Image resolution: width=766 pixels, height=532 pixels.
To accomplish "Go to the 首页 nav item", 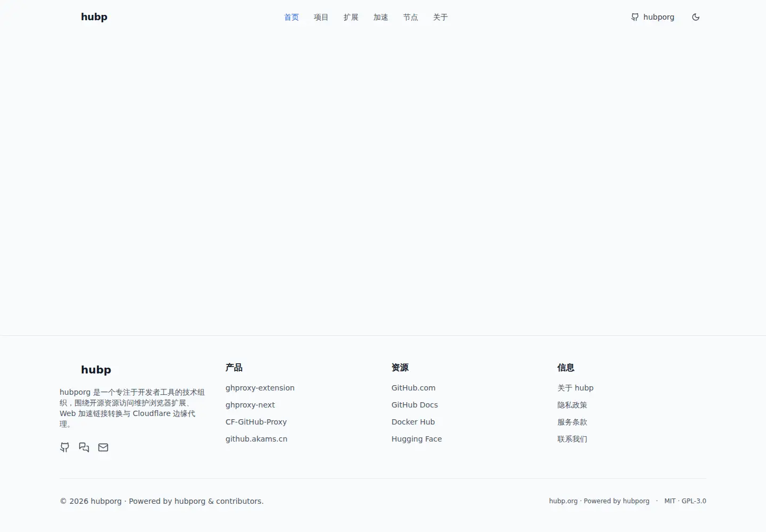I will [x=292, y=17].
